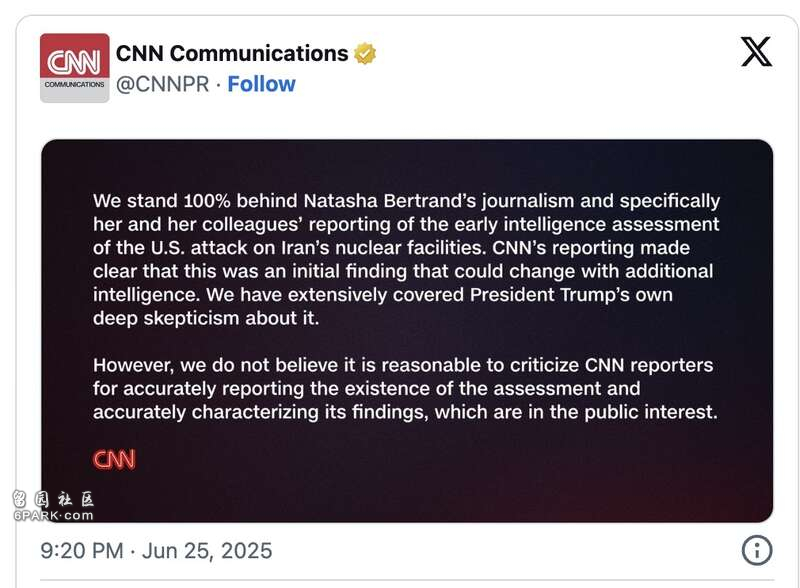
Task: Click the words deep skepticism about it
Action: [206, 318]
